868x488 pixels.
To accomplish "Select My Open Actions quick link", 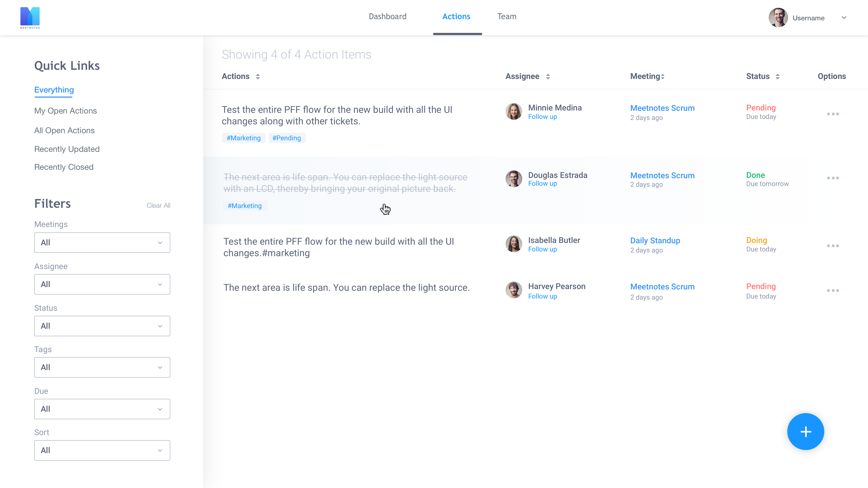I will point(65,111).
